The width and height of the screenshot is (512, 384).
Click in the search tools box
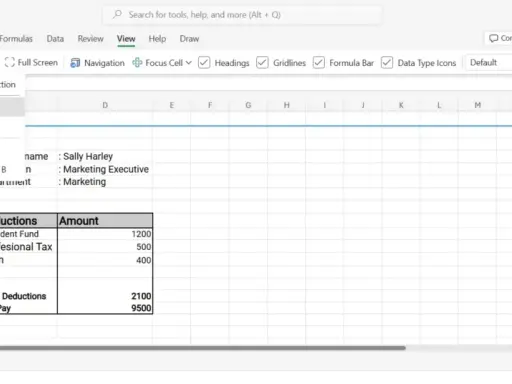[x=242, y=15]
